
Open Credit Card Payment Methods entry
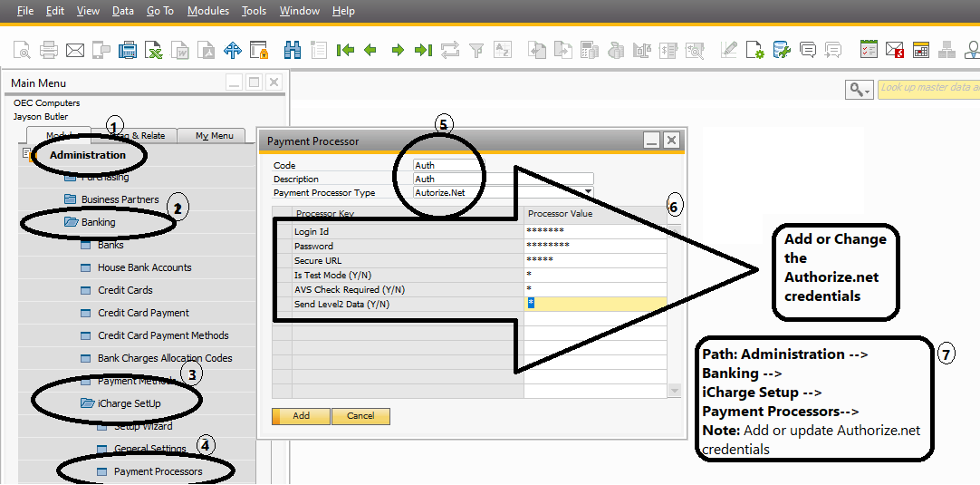click(163, 335)
